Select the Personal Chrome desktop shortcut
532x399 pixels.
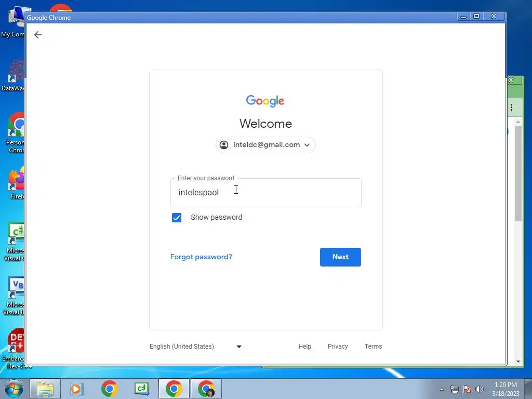15,133
